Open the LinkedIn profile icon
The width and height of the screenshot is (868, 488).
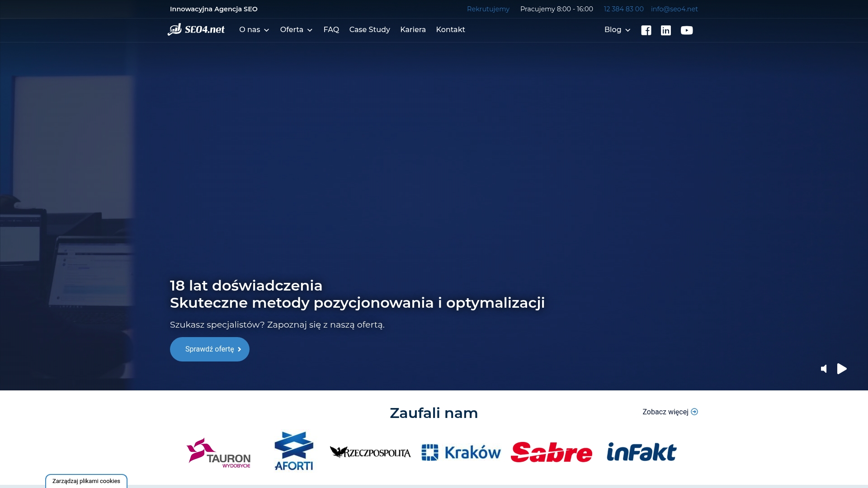pyautogui.click(x=666, y=30)
